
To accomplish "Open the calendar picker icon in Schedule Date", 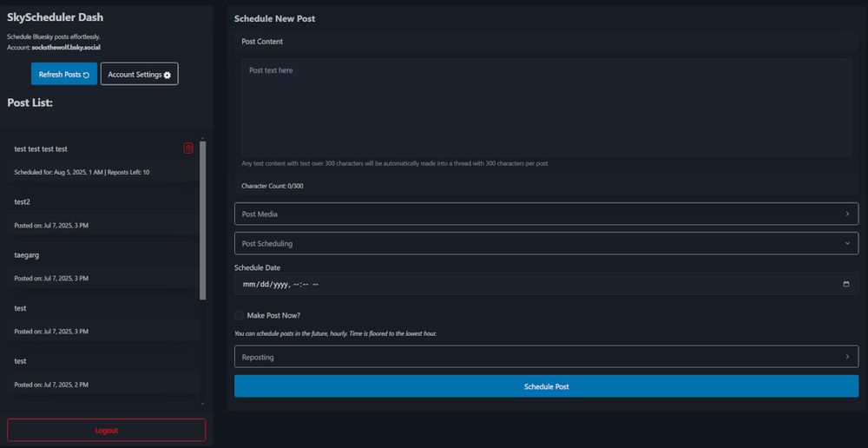I will point(845,284).
